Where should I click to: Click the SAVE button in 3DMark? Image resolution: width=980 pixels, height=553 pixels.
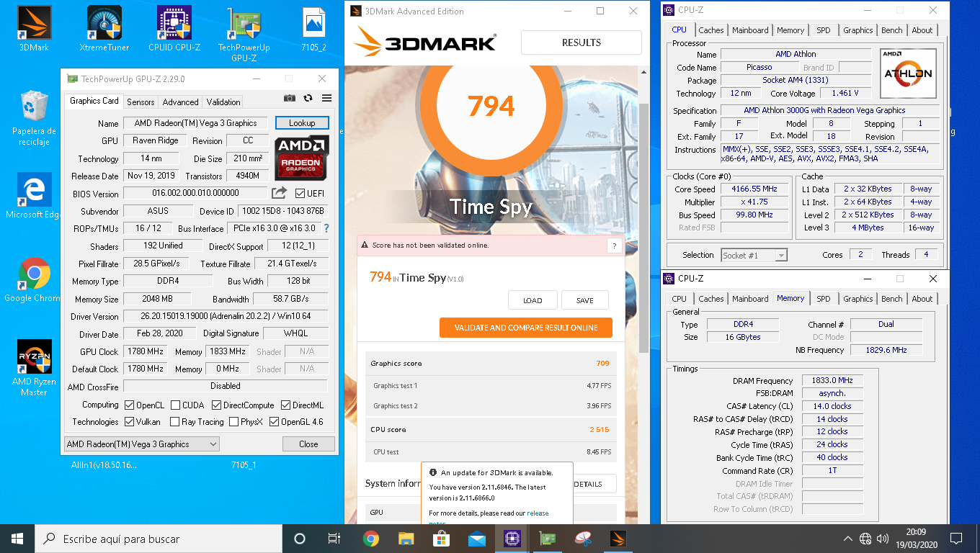pyautogui.click(x=585, y=300)
